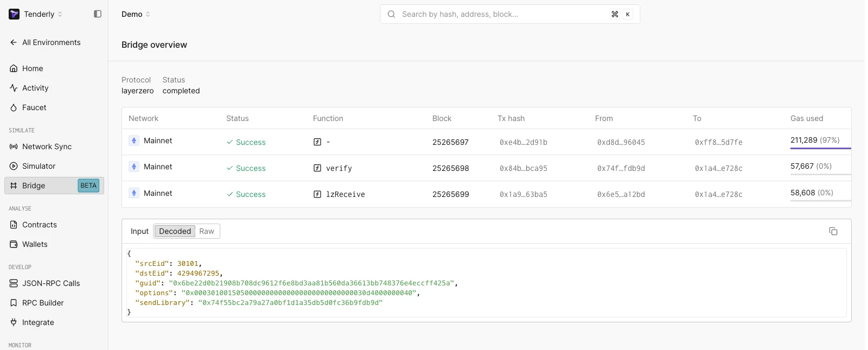Click the RPC Builder bookmark icon

pos(14,303)
